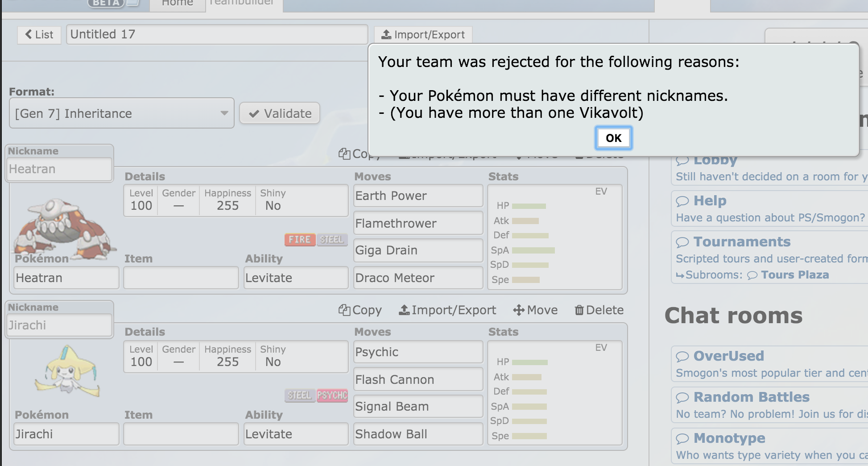Copy the Jirachi set
Image resolution: width=868 pixels, height=466 pixels.
(x=360, y=310)
